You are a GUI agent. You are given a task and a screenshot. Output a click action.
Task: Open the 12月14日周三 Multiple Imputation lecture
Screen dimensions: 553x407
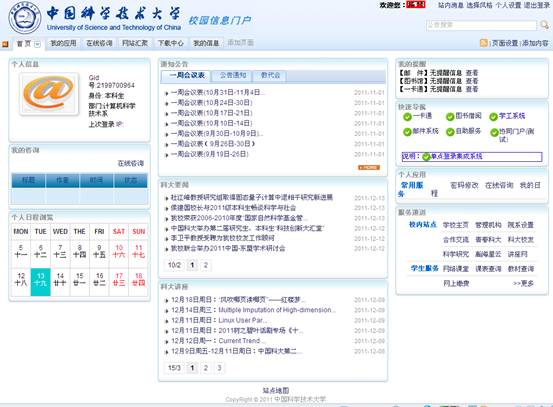(253, 310)
